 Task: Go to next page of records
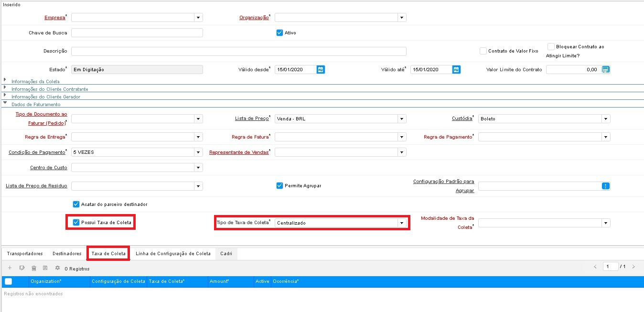pos(633,267)
